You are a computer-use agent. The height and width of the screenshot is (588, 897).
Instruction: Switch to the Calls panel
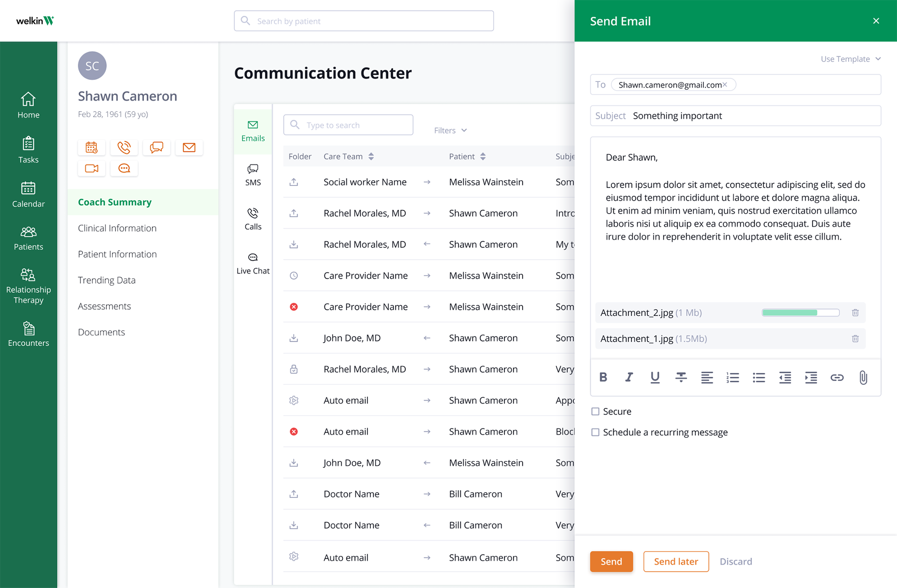tap(253, 218)
